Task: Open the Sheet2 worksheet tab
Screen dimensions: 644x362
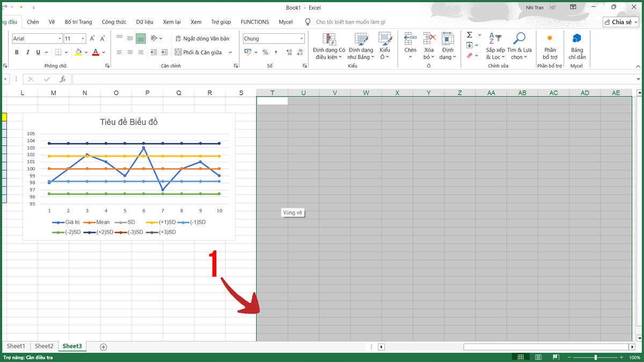Action: pyautogui.click(x=44, y=346)
